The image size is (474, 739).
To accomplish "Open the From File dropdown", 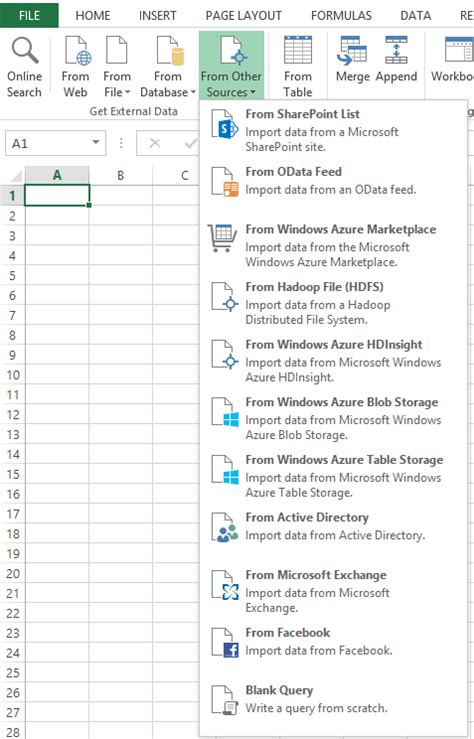I will click(x=117, y=67).
